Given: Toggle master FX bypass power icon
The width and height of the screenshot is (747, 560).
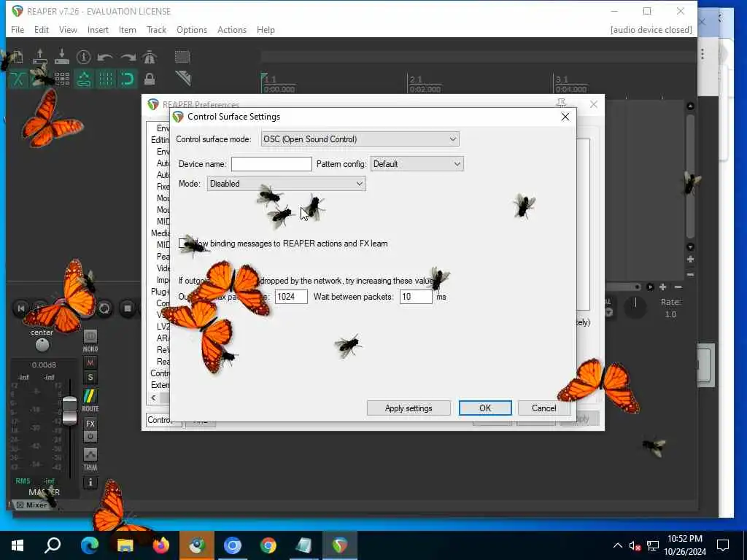Looking at the screenshot, I should pyautogui.click(x=90, y=436).
